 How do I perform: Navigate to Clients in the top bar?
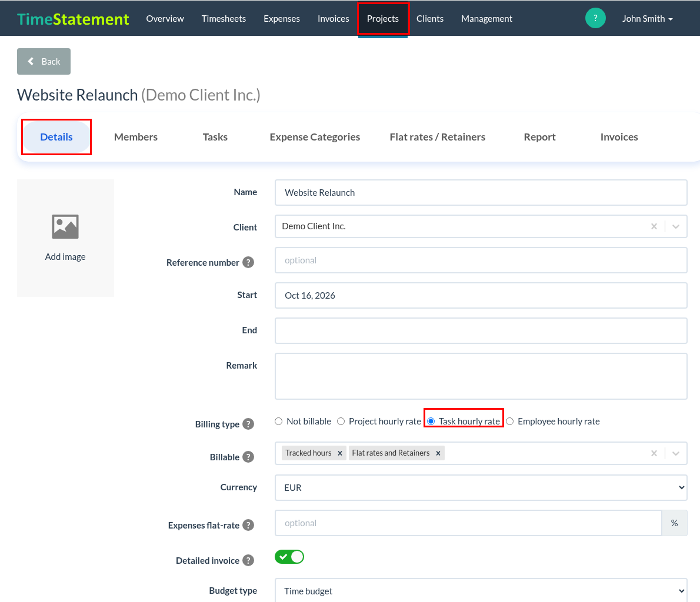pyautogui.click(x=430, y=19)
